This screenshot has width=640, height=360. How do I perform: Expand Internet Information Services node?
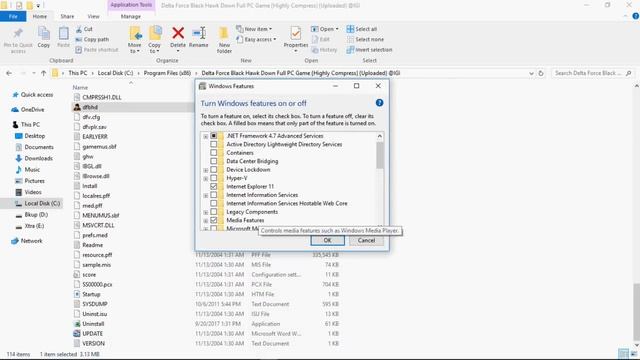coord(206,196)
